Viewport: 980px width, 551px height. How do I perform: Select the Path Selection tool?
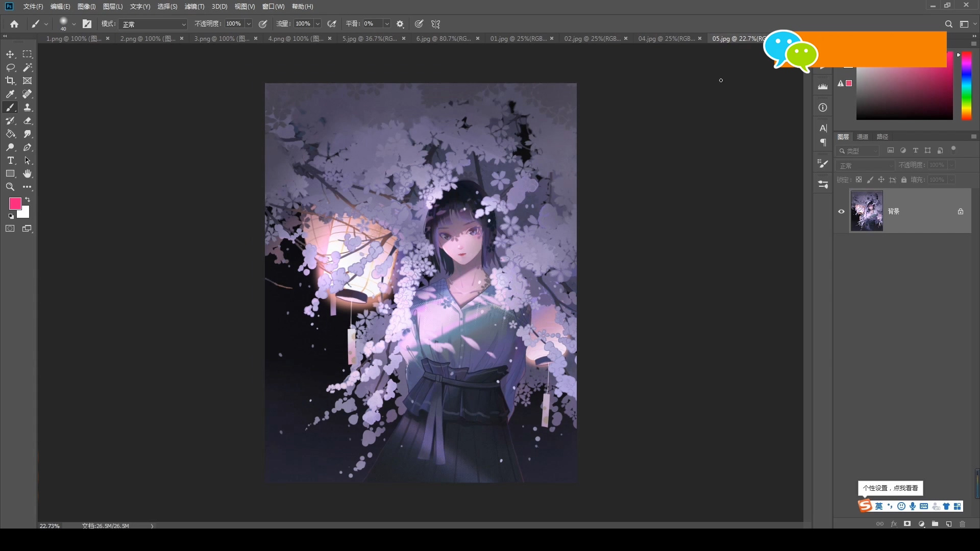28,160
